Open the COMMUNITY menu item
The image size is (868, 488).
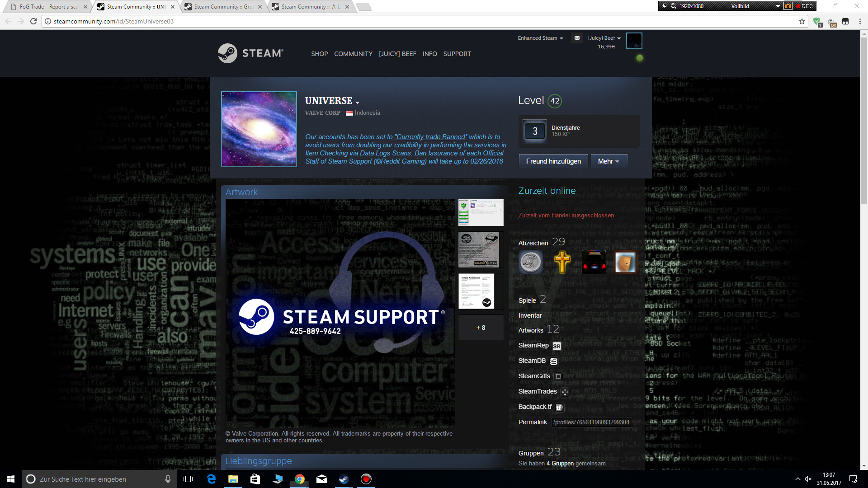[353, 54]
